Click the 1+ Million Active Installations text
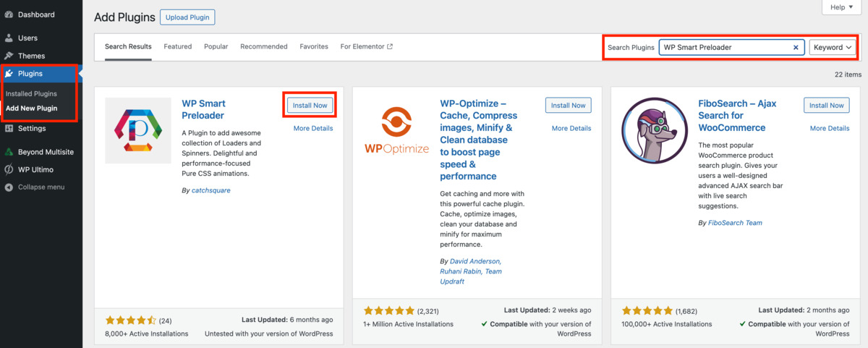This screenshot has height=348, width=868. coord(409,324)
